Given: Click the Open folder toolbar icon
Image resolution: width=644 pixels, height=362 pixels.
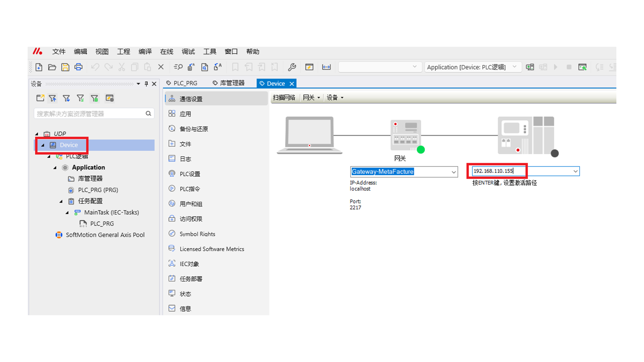Looking at the screenshot, I should [52, 67].
